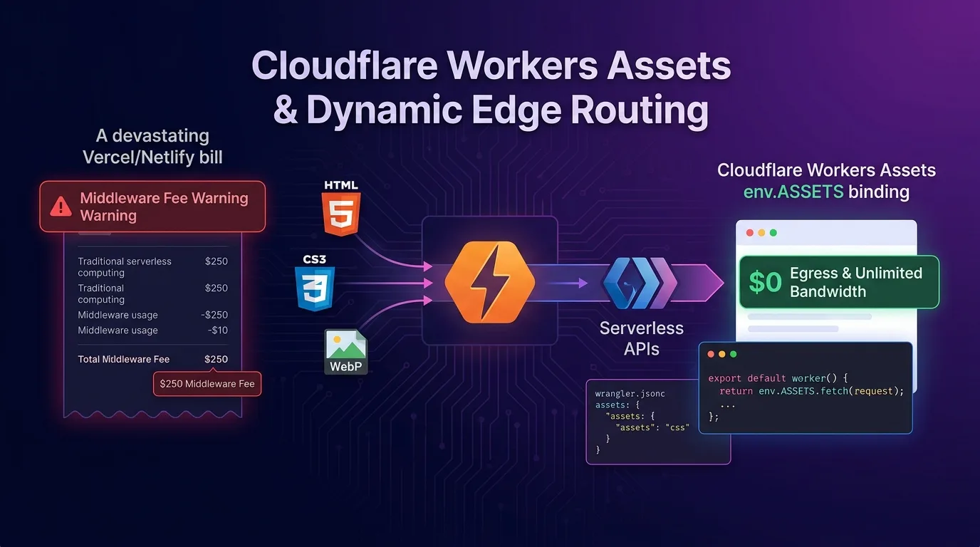Click the "assets": "css" line
This screenshot has width=980, height=547.
pos(652,427)
